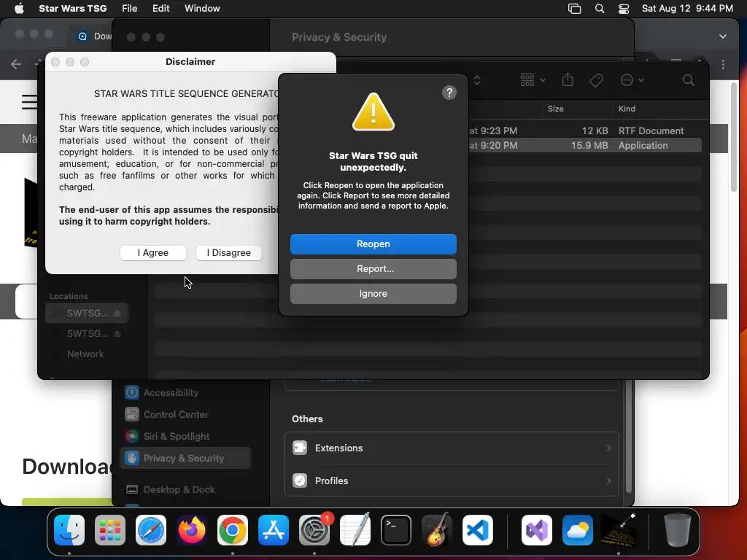
Task: Open System Settings Dock icon
Action: tap(314, 530)
